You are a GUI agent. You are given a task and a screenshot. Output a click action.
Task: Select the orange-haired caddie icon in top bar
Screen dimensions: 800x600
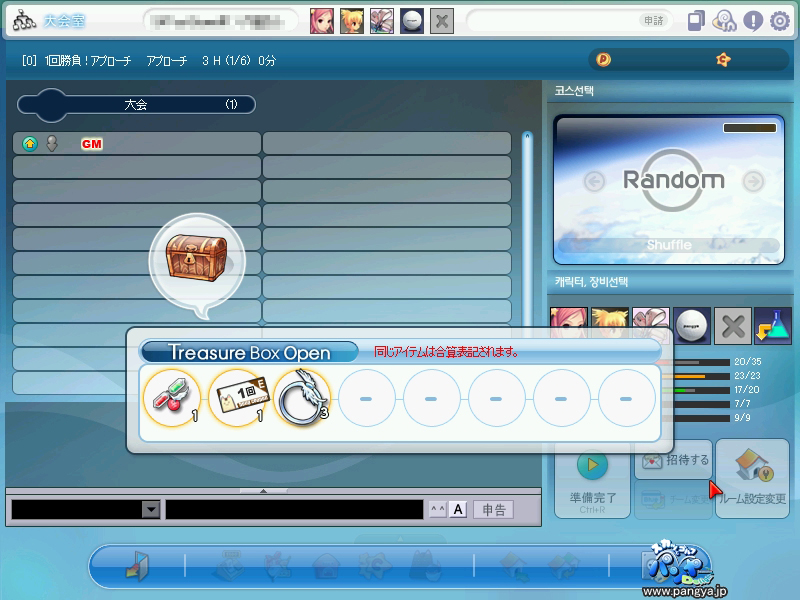(x=352, y=21)
